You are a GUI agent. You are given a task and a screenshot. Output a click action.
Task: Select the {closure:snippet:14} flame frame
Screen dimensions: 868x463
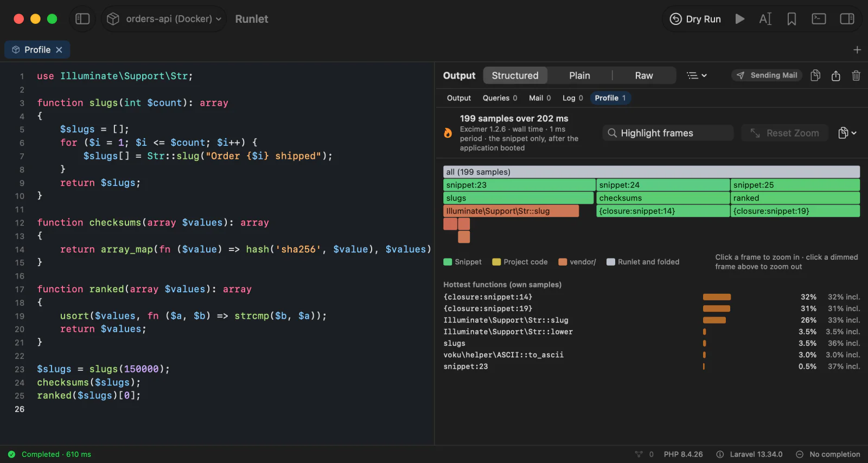click(x=663, y=211)
